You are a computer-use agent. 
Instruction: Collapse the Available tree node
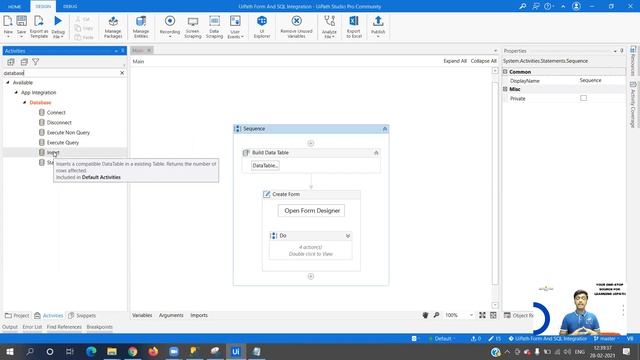tap(8, 82)
